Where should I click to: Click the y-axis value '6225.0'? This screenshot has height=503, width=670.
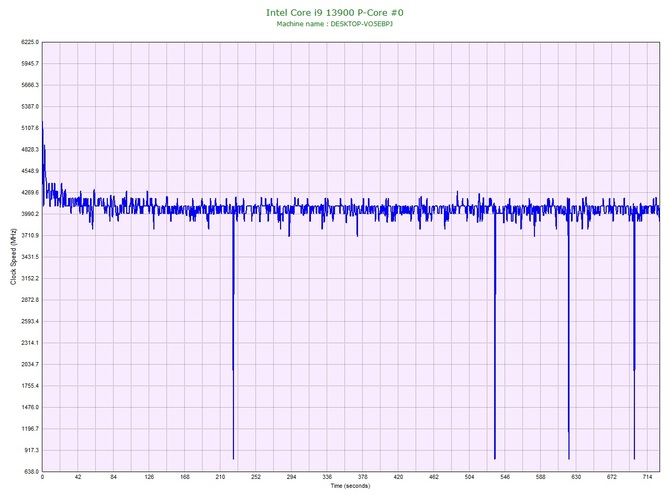[x=30, y=42]
